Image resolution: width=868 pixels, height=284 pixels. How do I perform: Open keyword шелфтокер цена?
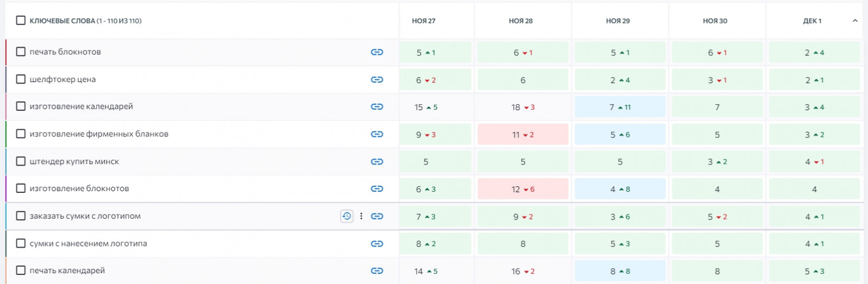[x=62, y=79]
